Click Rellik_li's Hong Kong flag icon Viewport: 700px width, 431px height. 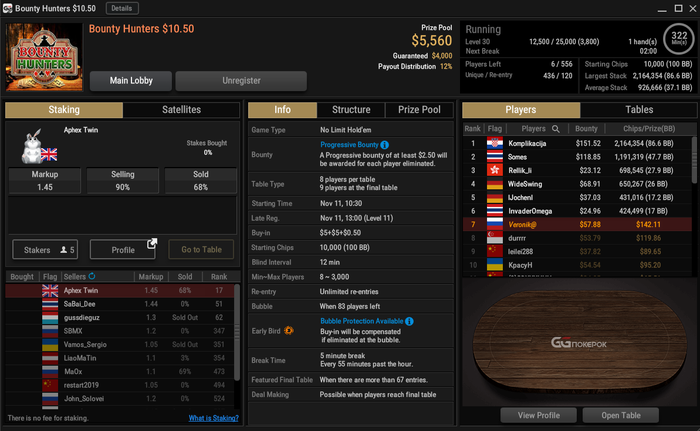click(494, 170)
